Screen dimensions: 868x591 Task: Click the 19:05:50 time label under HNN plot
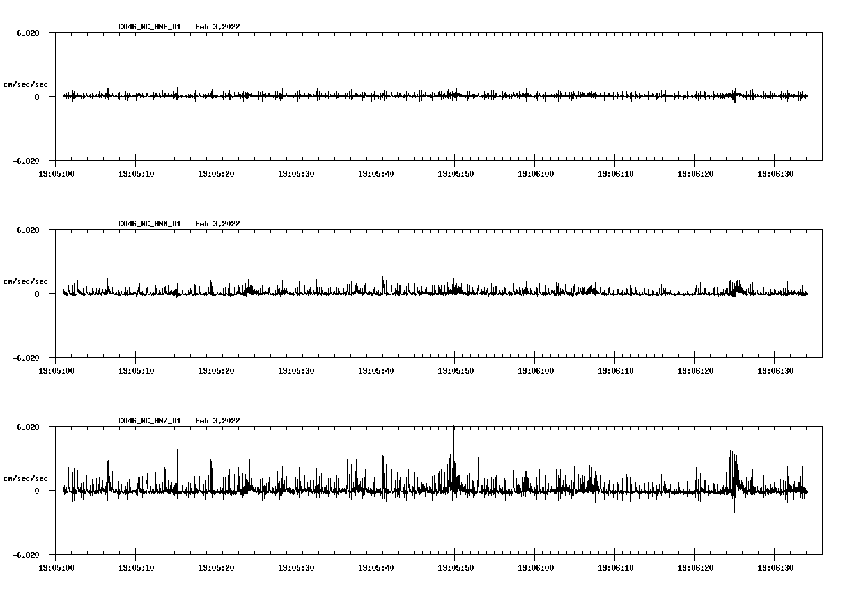point(456,370)
